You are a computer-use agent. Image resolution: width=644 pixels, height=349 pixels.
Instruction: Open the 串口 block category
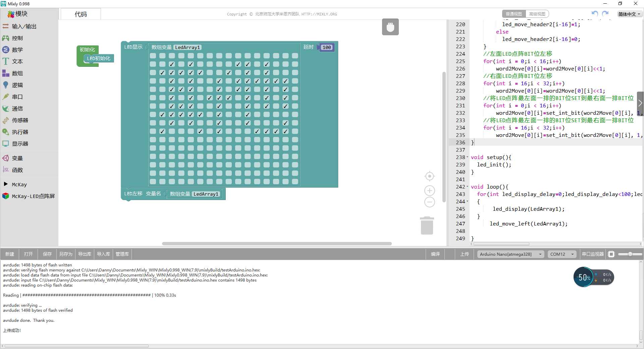pyautogui.click(x=17, y=97)
